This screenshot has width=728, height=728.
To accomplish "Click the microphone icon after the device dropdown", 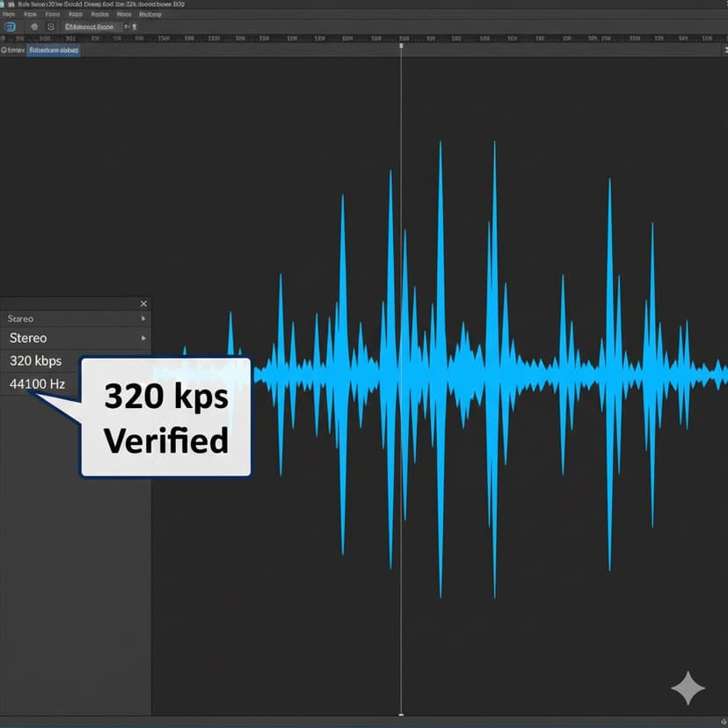I will (135, 27).
